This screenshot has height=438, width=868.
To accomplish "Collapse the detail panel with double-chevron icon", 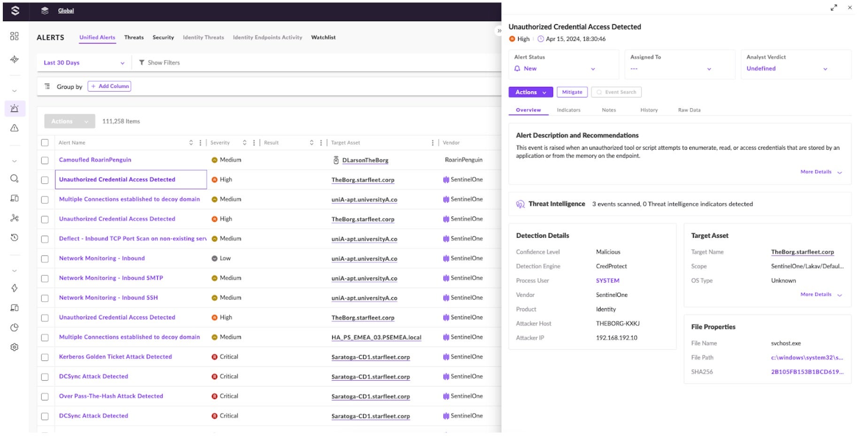I will 499,31.
